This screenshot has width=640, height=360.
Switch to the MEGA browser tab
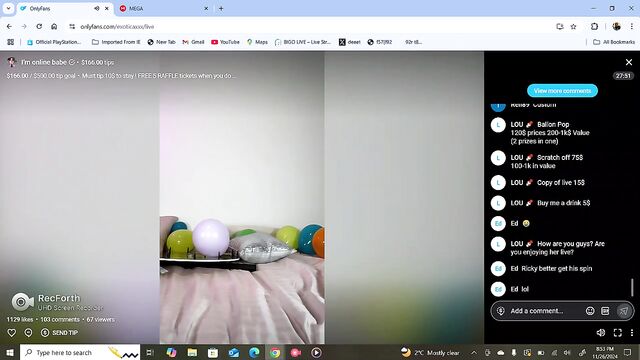[x=164, y=8]
